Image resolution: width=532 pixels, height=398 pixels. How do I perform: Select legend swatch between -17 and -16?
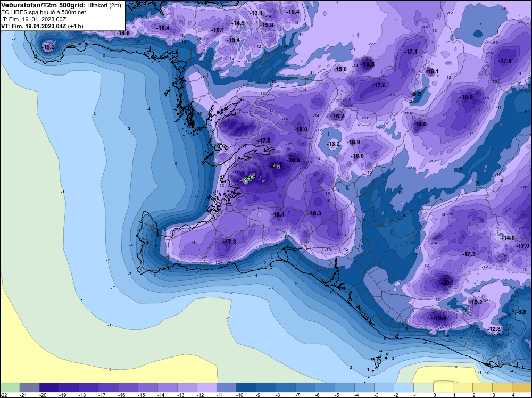pos(108,387)
